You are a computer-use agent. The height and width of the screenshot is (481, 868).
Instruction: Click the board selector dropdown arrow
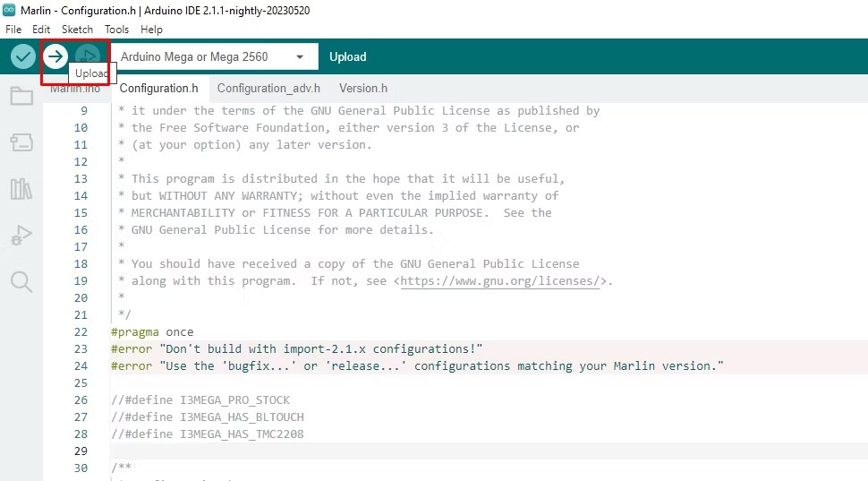(x=300, y=57)
